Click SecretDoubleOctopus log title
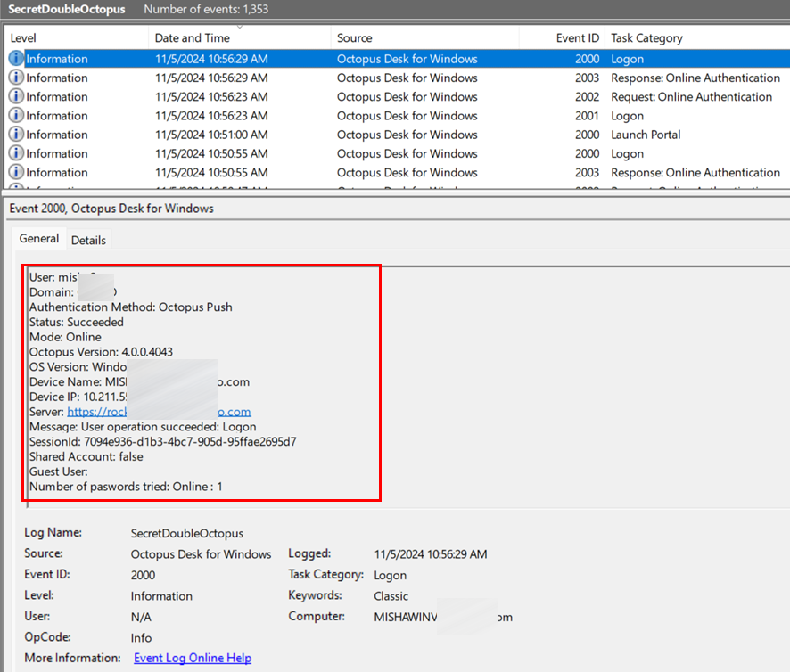790x672 pixels. tap(67, 9)
